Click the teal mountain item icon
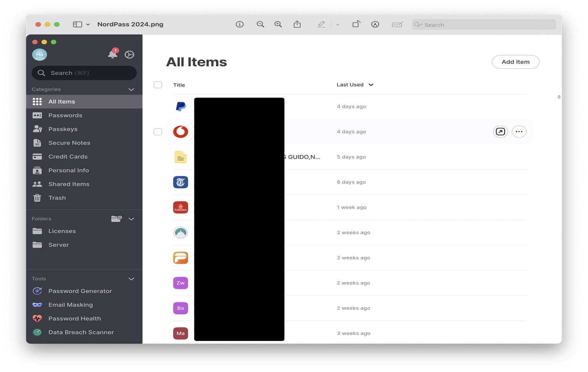588x372 pixels. coord(181,233)
